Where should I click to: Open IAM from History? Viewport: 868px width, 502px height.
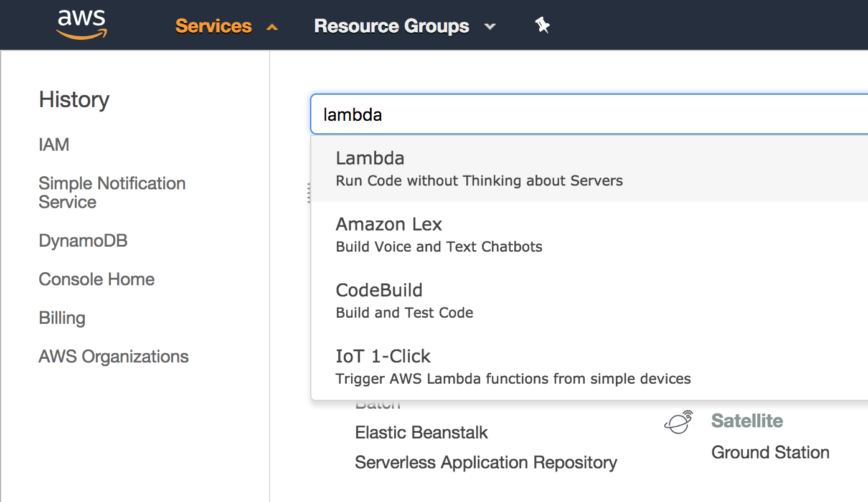(54, 144)
